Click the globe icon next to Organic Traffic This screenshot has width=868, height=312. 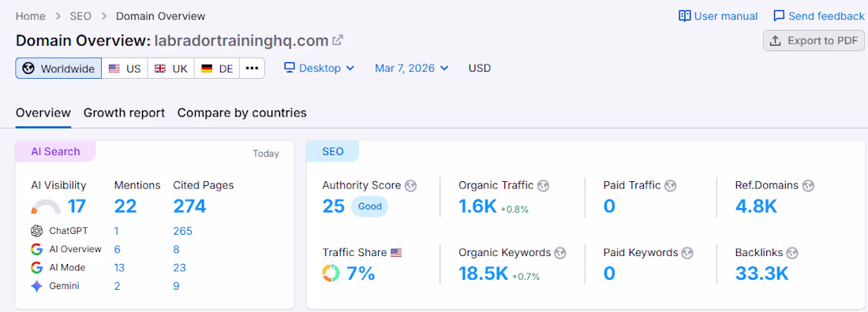coord(543,186)
